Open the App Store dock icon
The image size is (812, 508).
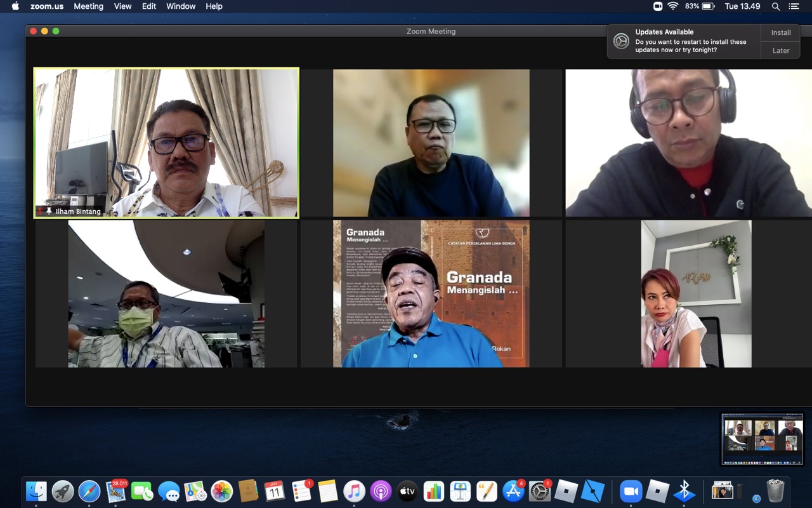click(x=513, y=491)
